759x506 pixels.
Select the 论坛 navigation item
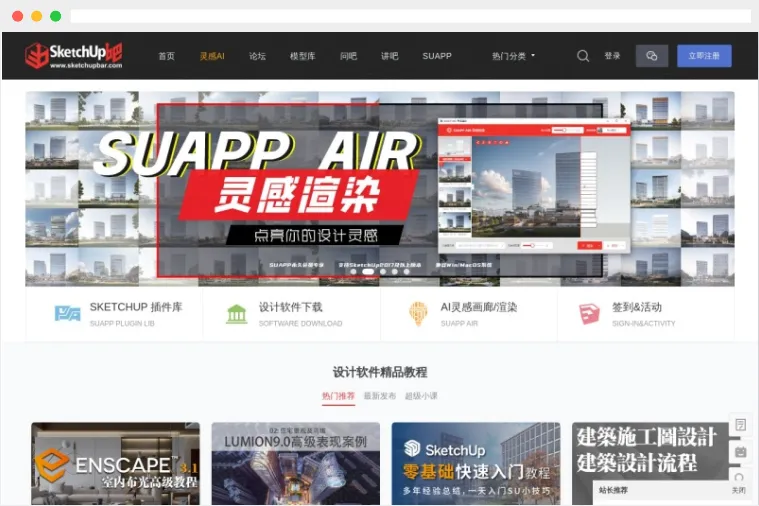(x=257, y=56)
